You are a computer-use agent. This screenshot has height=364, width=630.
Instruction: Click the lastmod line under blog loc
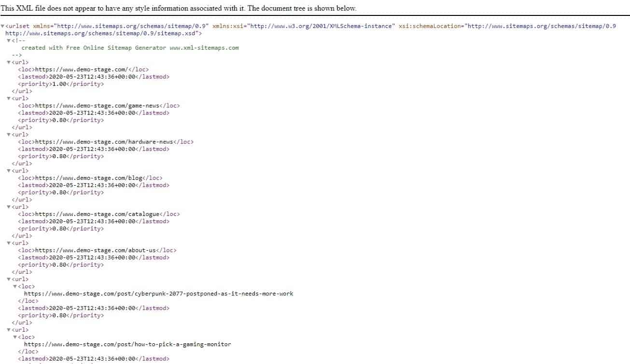[94, 185]
